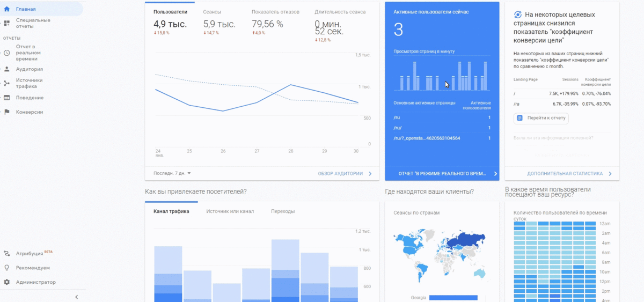Click the 4,9 тыс. users value
The width and height of the screenshot is (644, 302).
coord(170,24)
